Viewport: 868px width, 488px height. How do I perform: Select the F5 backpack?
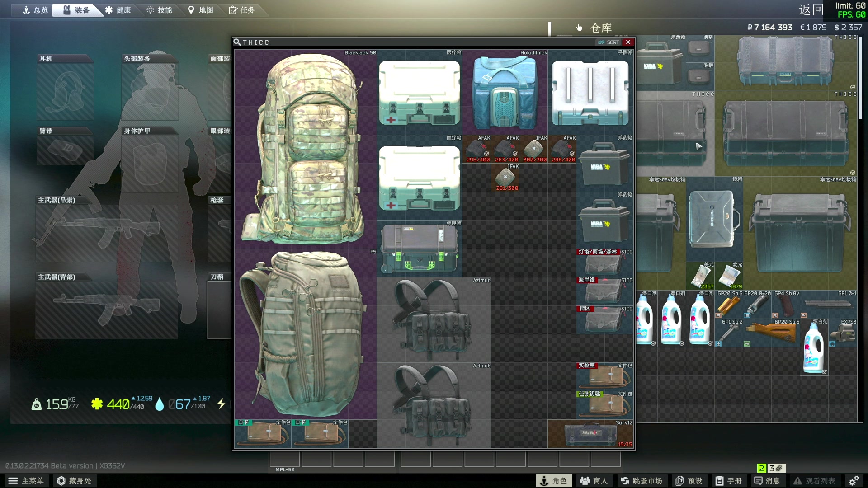tap(305, 334)
